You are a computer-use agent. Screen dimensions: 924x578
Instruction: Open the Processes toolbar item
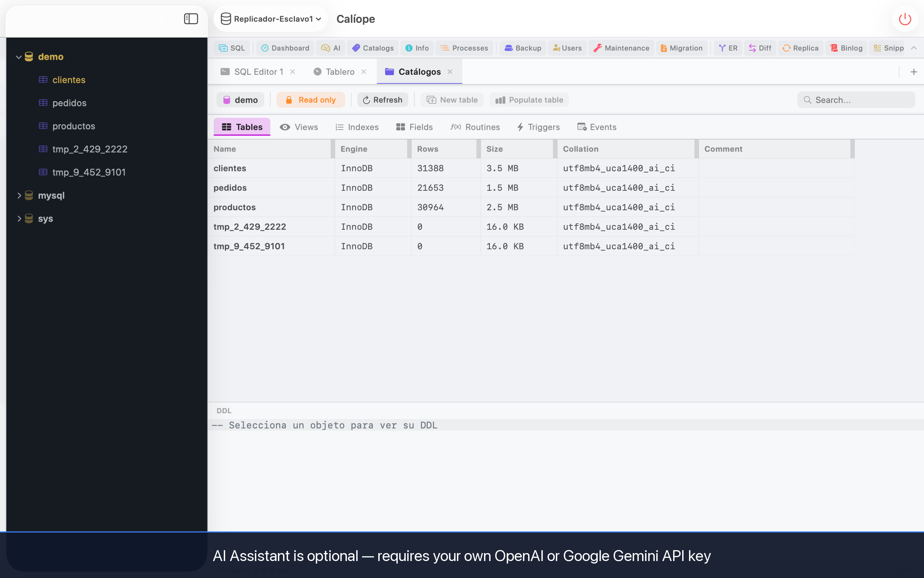click(464, 48)
